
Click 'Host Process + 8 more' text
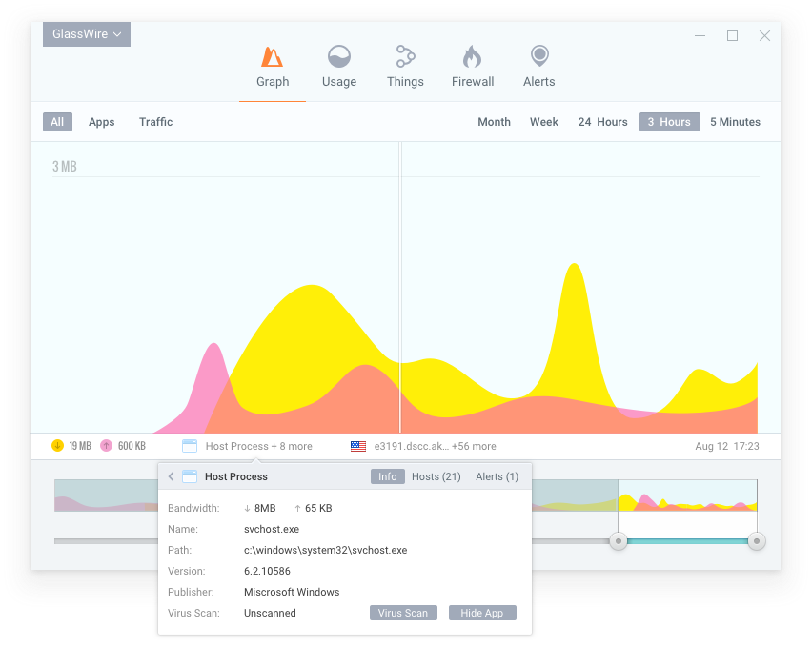[x=259, y=446]
